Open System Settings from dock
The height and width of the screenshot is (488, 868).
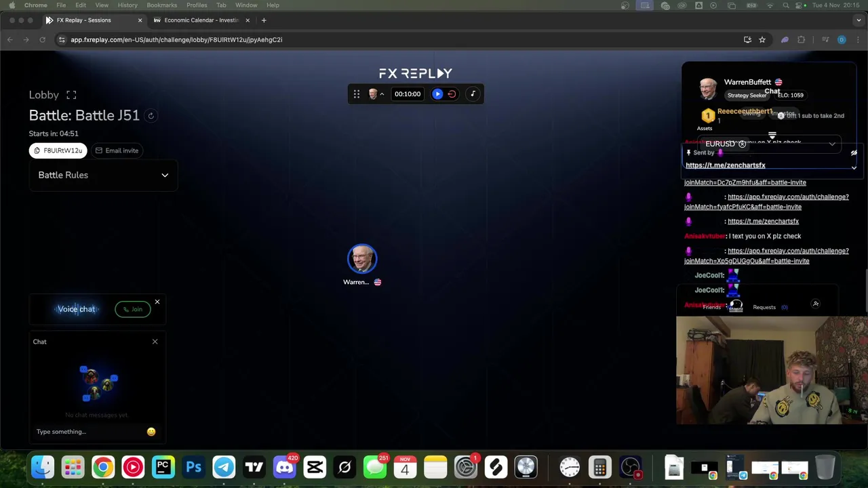click(x=466, y=467)
